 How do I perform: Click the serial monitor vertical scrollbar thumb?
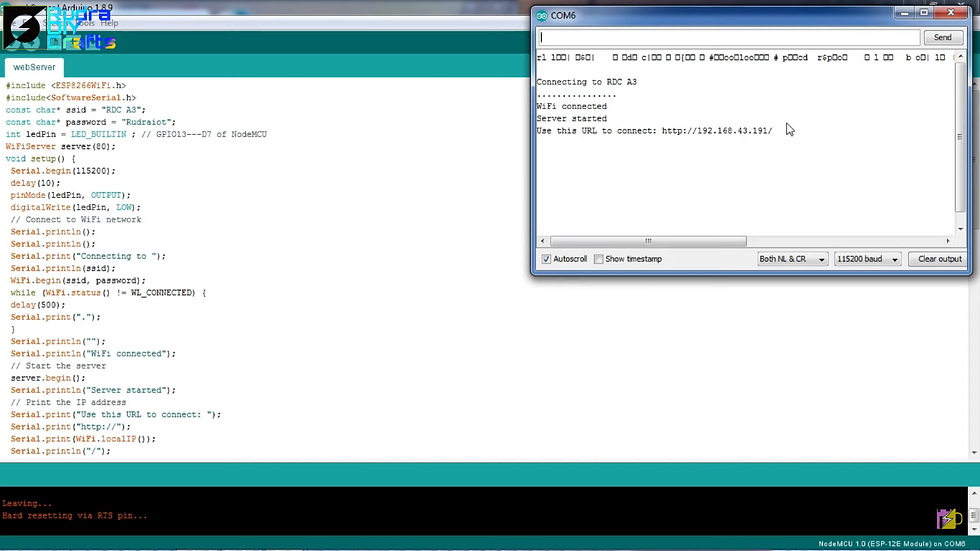tap(961, 137)
